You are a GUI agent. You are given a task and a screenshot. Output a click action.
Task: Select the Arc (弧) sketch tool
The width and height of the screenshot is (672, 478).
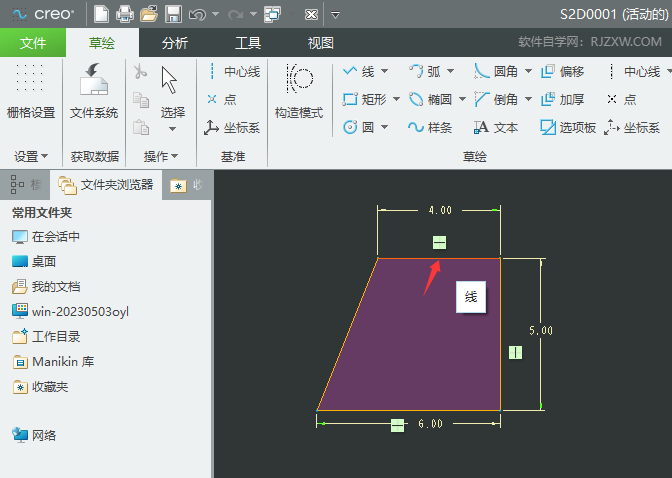(424, 72)
